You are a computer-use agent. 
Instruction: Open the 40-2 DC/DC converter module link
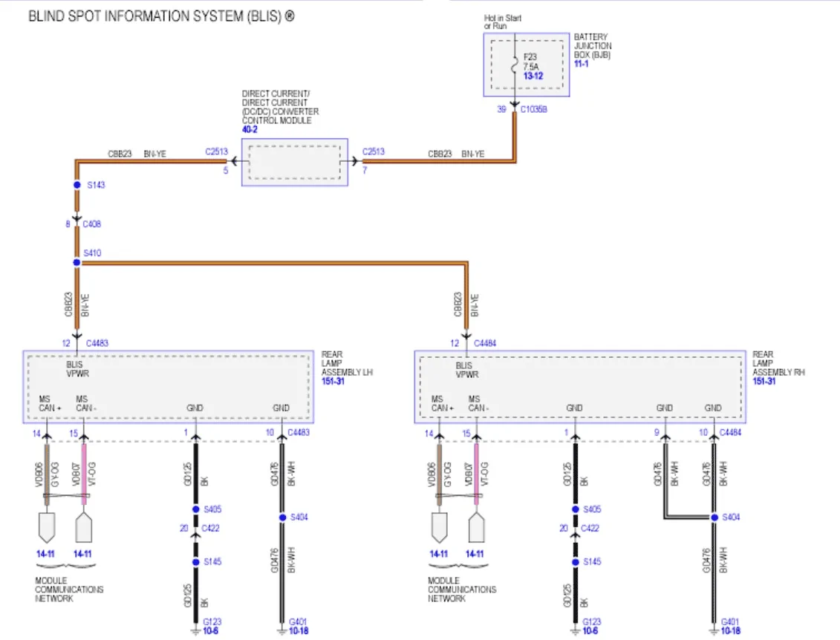[x=250, y=130]
